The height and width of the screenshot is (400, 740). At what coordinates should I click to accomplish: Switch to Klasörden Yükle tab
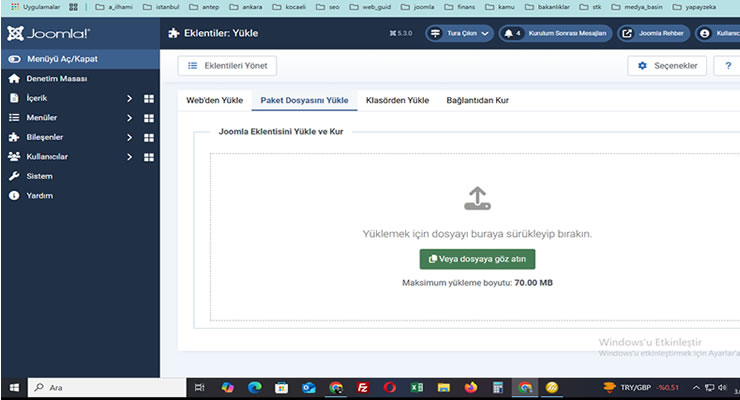coord(397,100)
